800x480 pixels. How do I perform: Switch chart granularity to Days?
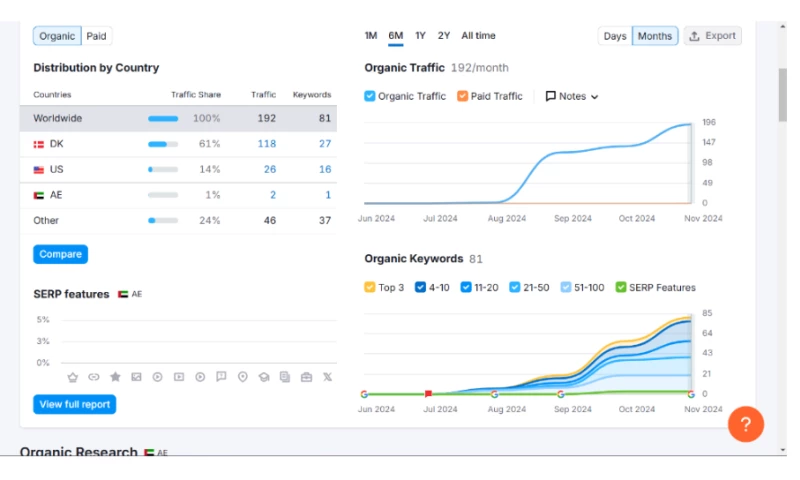[615, 36]
